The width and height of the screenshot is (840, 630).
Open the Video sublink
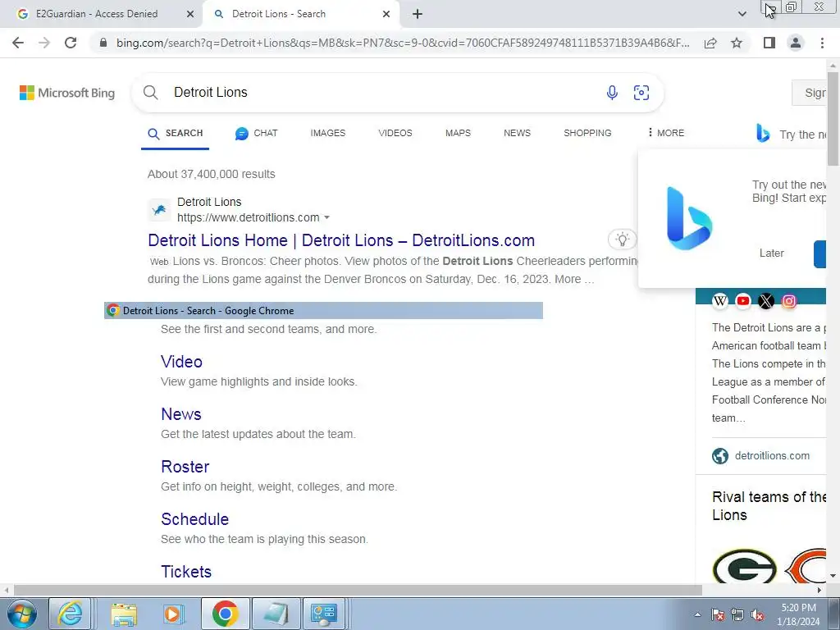click(x=181, y=362)
